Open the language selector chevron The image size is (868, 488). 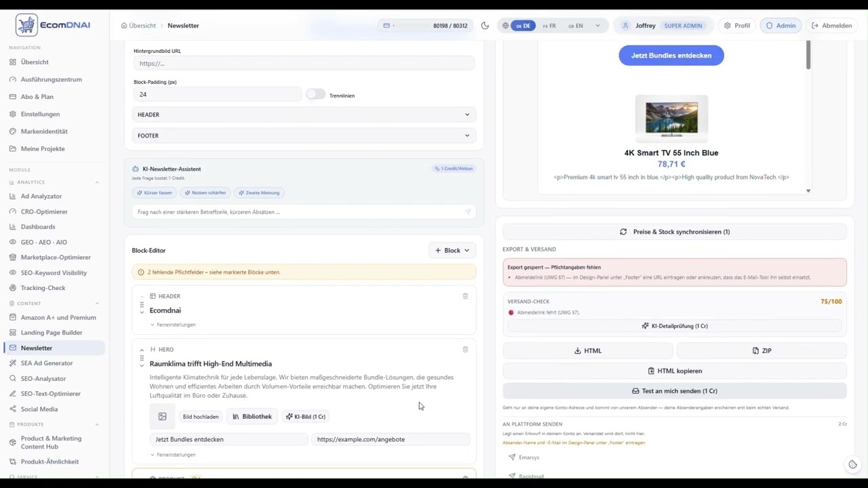(x=597, y=26)
